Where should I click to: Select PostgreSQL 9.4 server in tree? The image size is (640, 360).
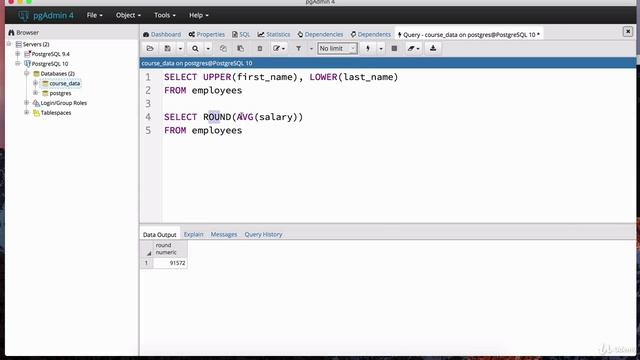[x=51, y=54]
